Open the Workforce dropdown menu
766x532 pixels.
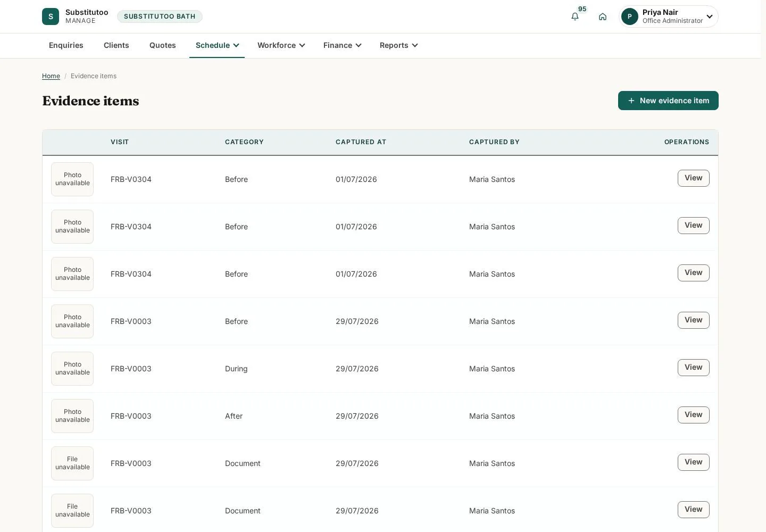click(281, 45)
